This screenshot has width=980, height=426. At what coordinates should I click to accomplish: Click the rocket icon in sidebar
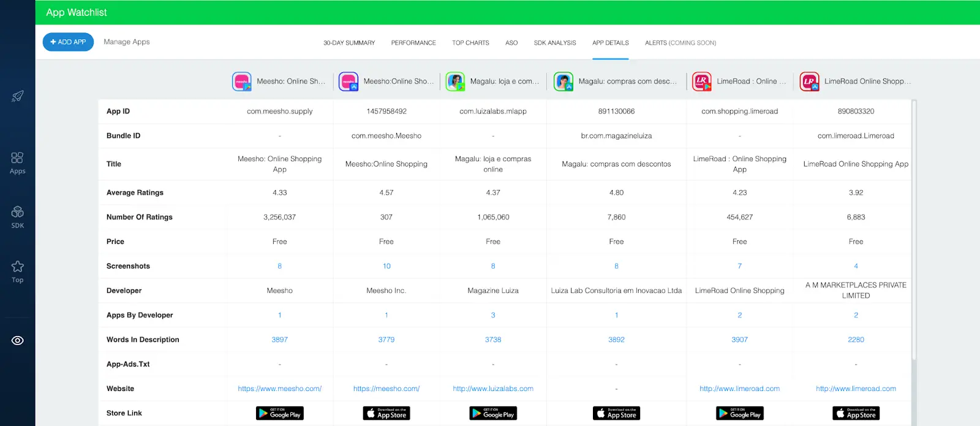(x=18, y=96)
